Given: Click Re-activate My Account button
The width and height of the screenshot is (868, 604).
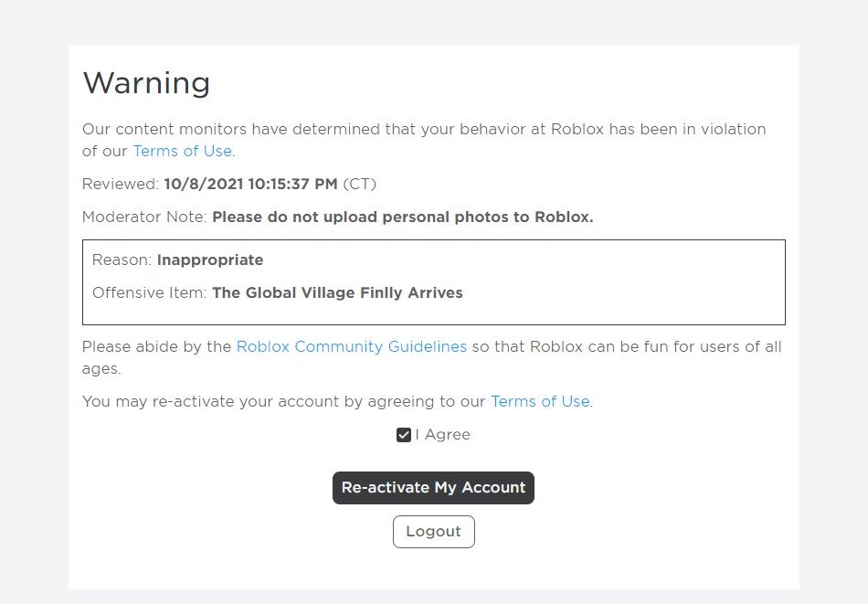Looking at the screenshot, I should pos(433,488).
